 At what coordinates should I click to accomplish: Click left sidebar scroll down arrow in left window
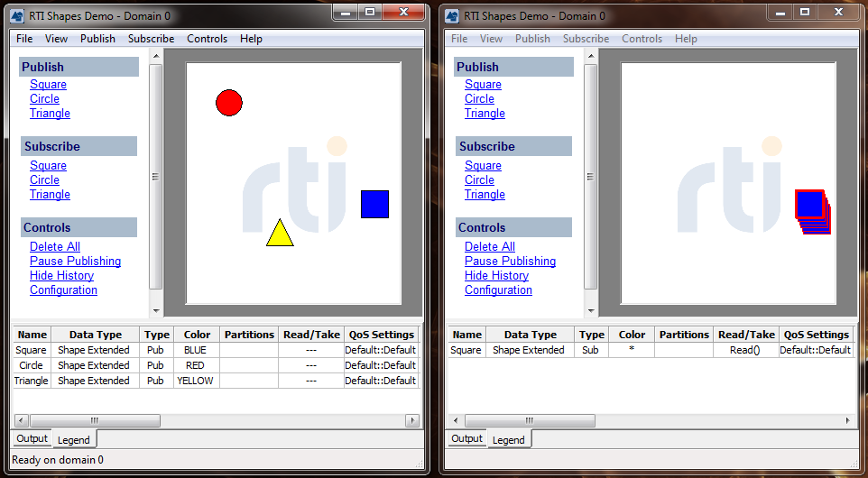click(x=155, y=311)
